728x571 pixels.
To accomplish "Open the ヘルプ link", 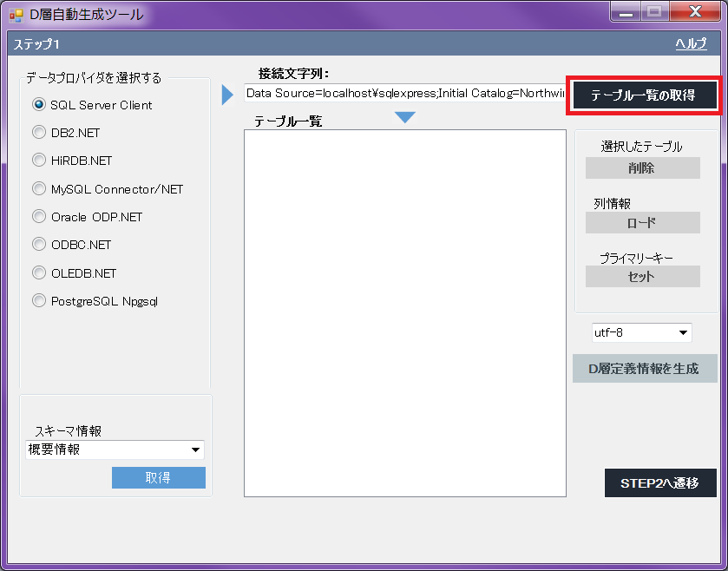I will coord(691,44).
